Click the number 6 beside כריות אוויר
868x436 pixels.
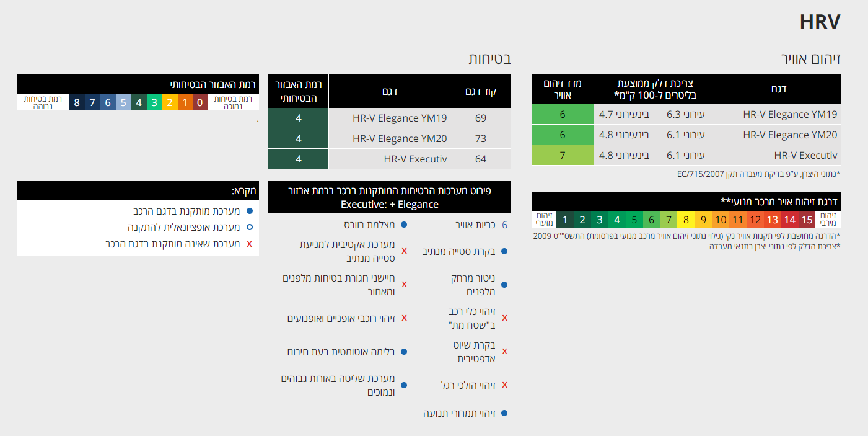pos(504,225)
